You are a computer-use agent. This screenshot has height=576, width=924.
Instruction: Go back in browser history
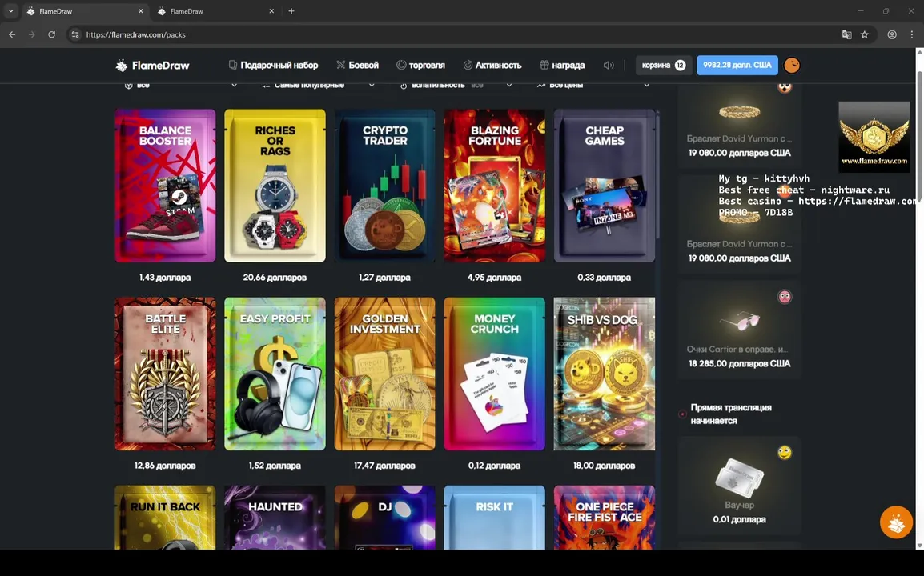coord(12,34)
